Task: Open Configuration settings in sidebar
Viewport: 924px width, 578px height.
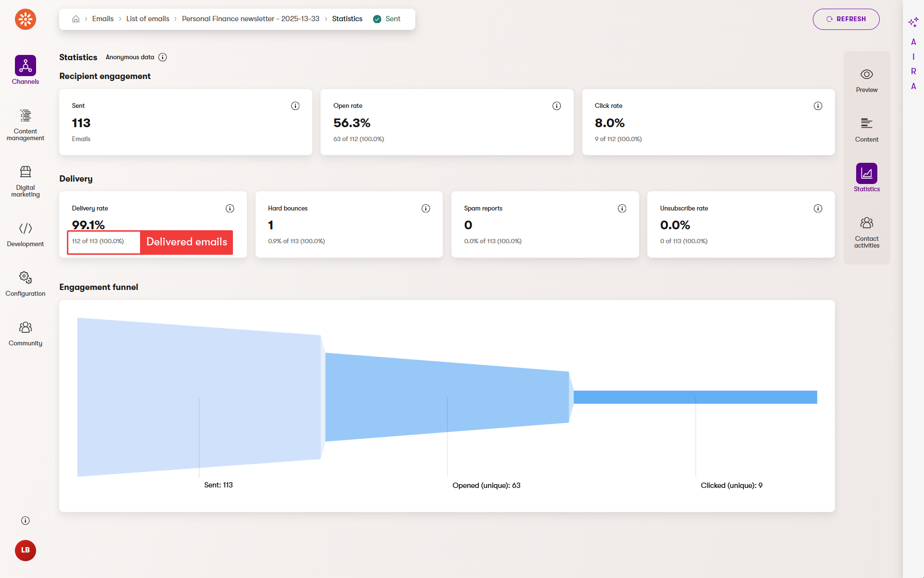Action: [25, 284]
